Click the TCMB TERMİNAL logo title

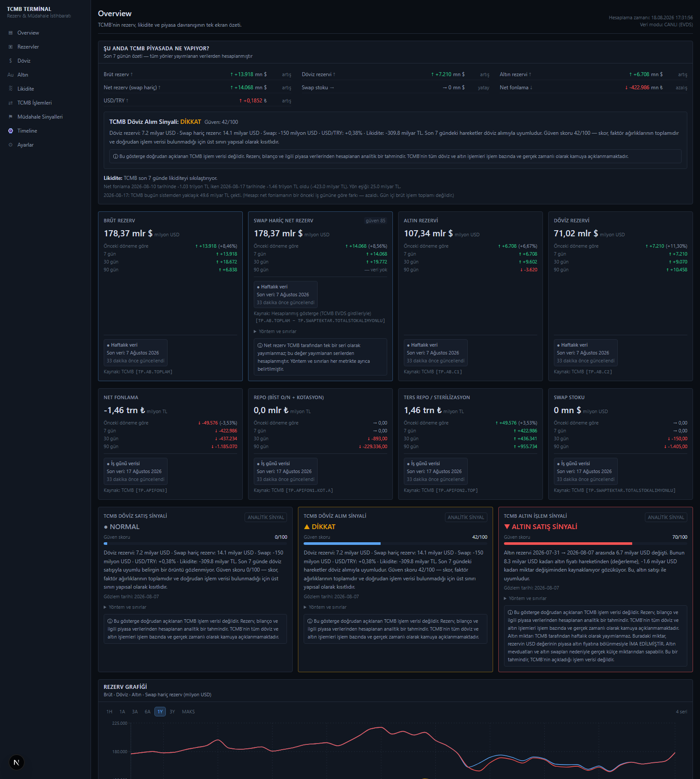[29, 9]
